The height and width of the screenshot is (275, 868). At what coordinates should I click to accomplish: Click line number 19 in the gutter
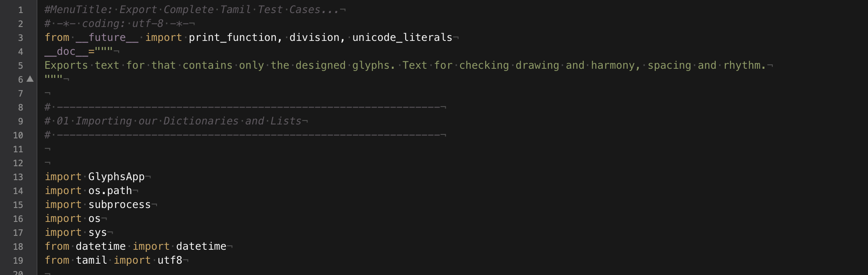[18, 261]
